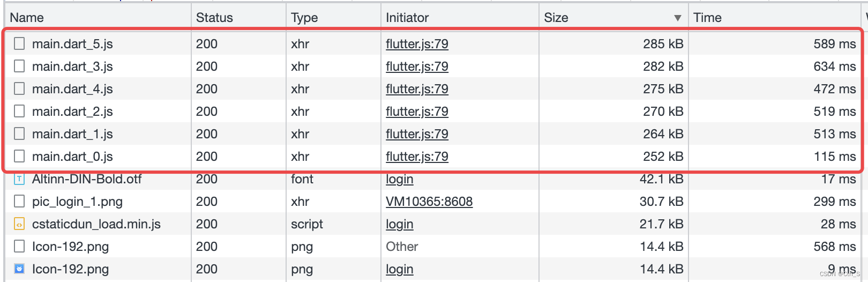Toggle the Size column sort arrow
The width and height of the screenshot is (868, 282).
point(678,18)
